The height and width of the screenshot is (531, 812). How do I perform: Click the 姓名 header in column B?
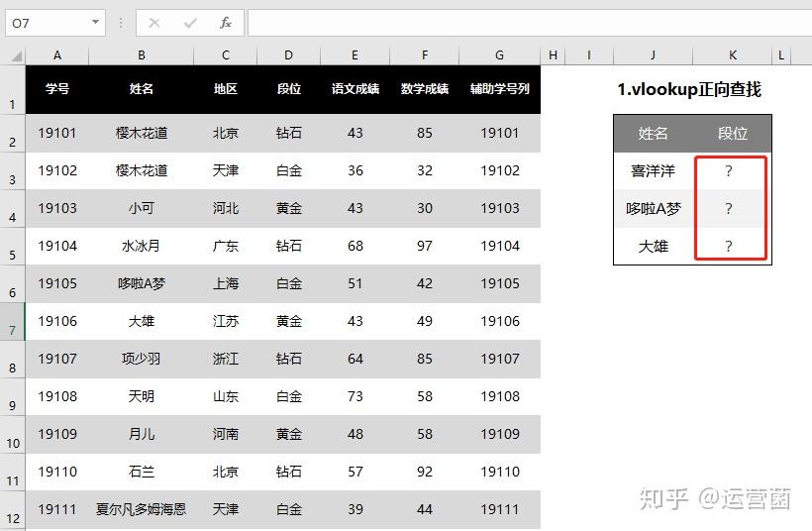pos(141,89)
